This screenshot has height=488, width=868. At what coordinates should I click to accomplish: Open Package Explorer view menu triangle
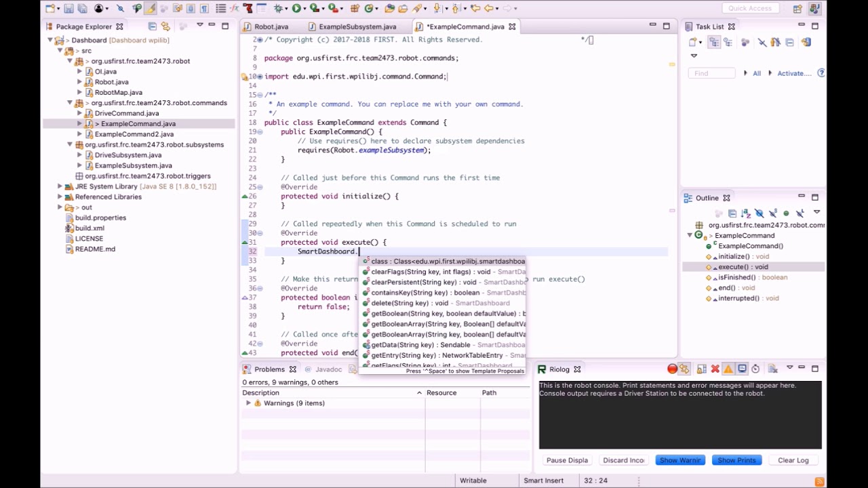coord(199,26)
